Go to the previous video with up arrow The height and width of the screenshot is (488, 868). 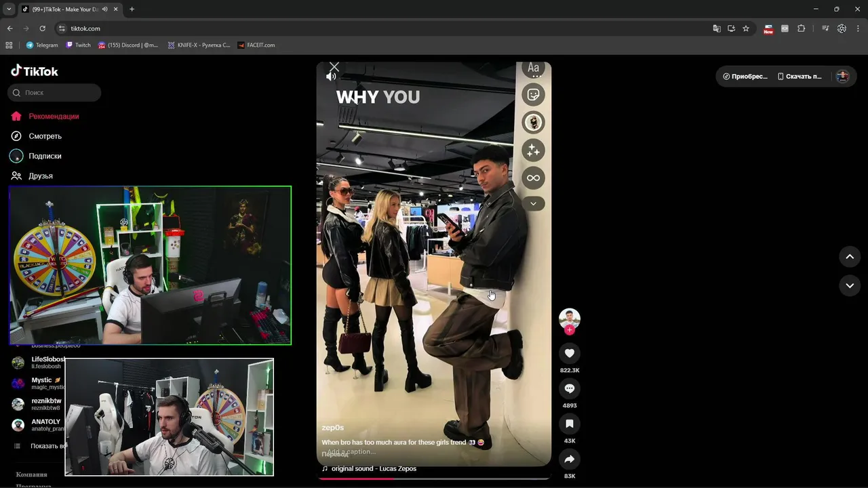click(850, 257)
